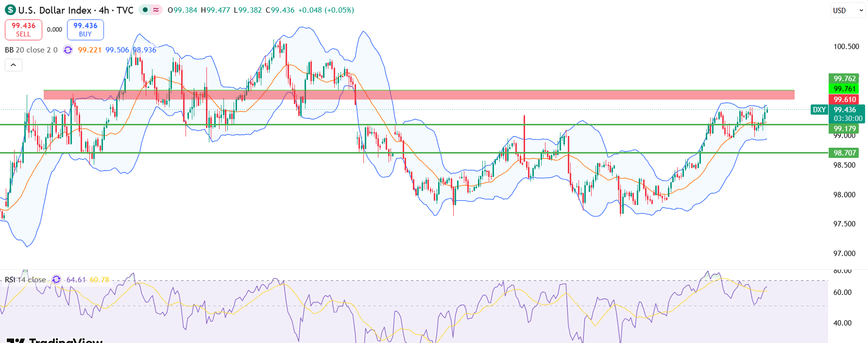Click the U.S. Dollar Index symbol logo
This screenshot has width=868, height=343.
[x=10, y=10]
